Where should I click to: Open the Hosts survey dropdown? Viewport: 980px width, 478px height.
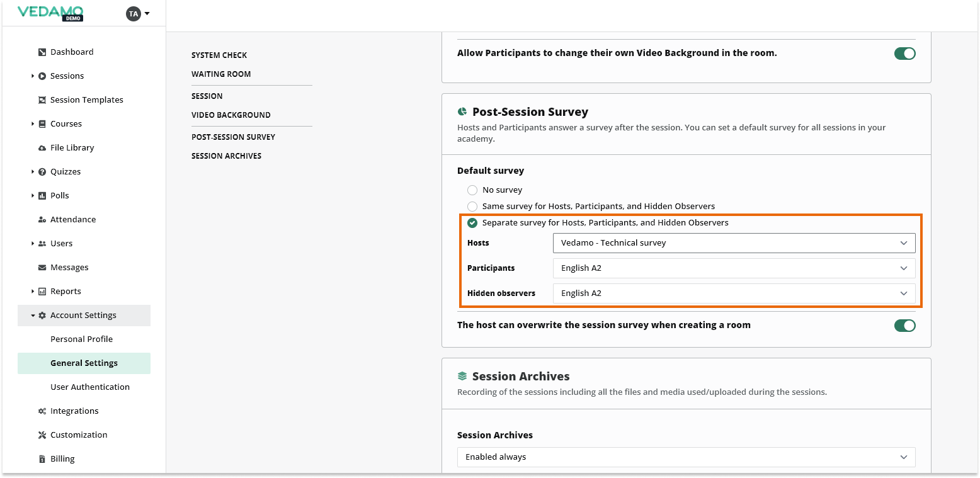(x=733, y=243)
